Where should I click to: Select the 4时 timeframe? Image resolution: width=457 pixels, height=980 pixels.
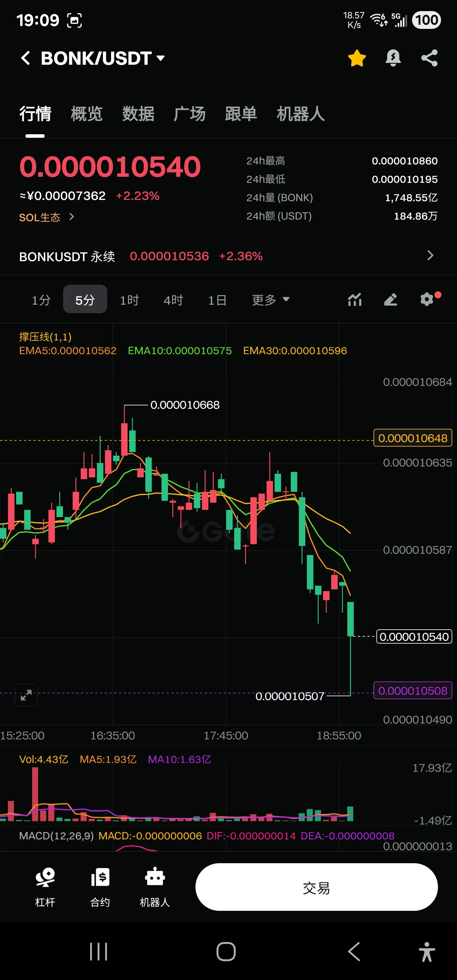coord(173,300)
